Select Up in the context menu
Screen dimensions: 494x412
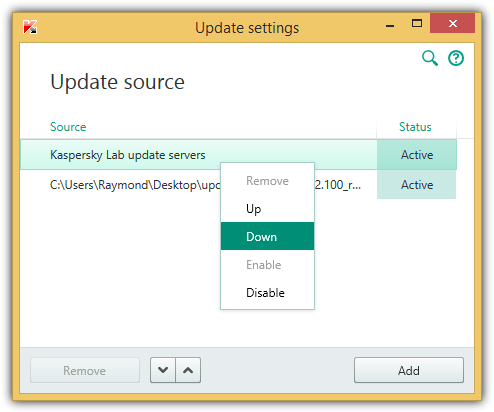pos(267,209)
